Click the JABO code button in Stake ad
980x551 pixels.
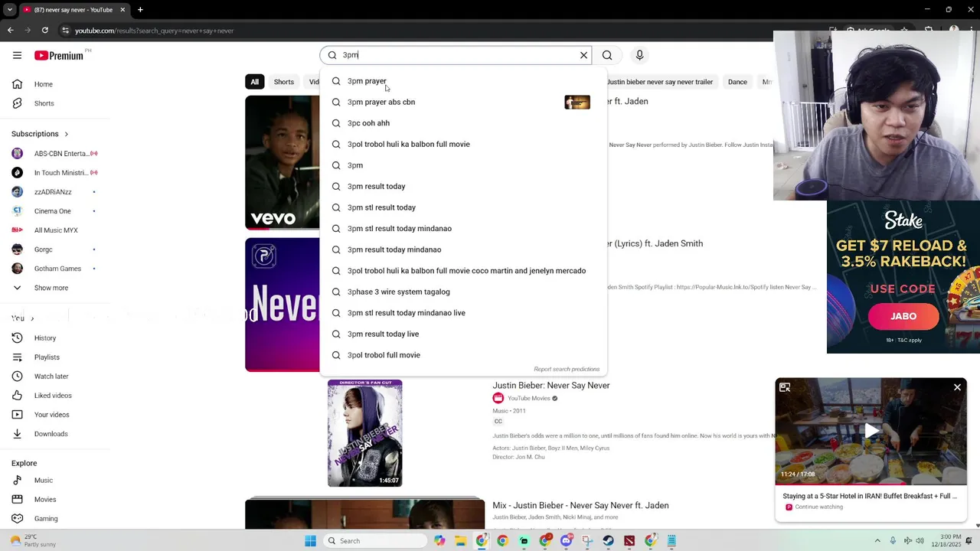(x=903, y=316)
